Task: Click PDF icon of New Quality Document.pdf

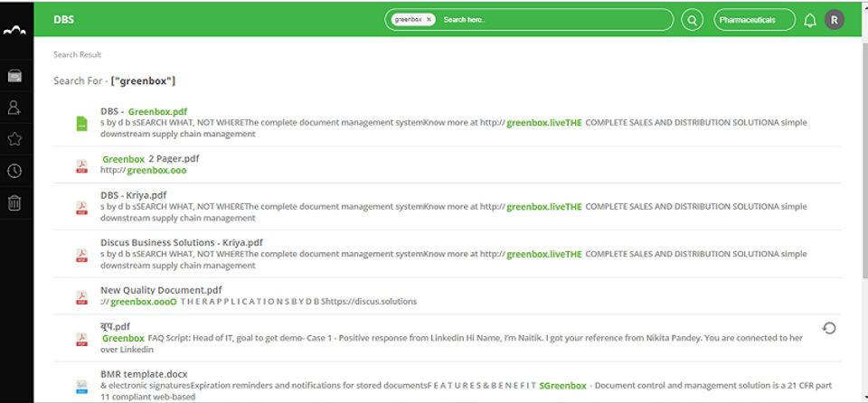Action: tap(82, 297)
